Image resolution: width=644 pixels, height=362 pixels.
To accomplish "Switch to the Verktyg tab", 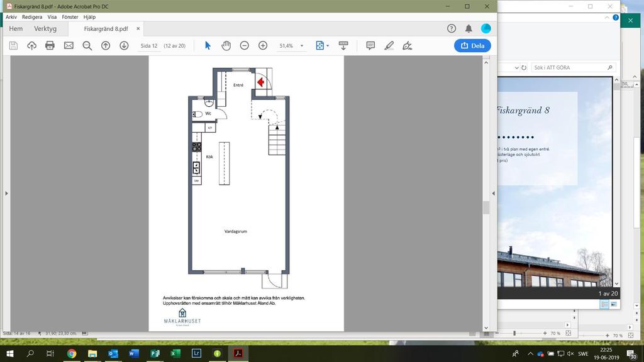I will tap(45, 29).
